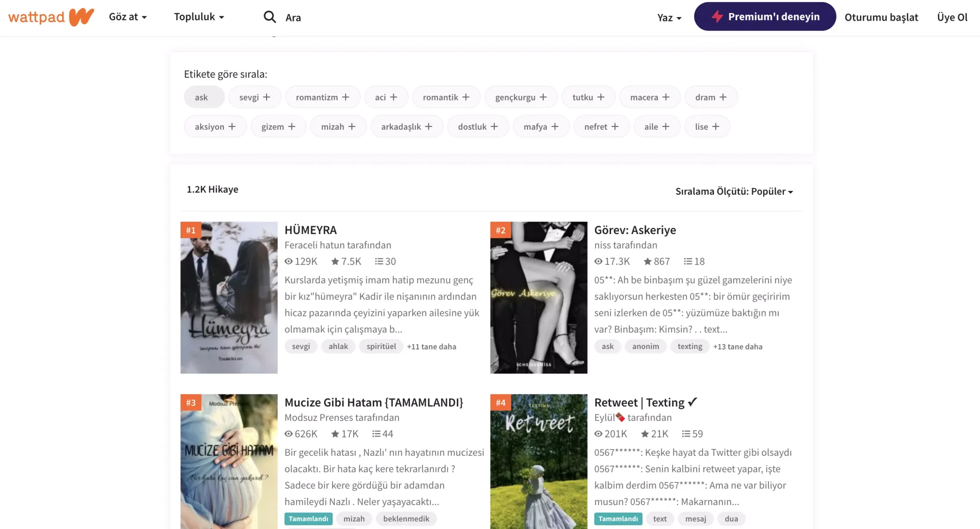
Task: Open the Görev: Askeriye cover thumbnail
Action: pyautogui.click(x=538, y=297)
